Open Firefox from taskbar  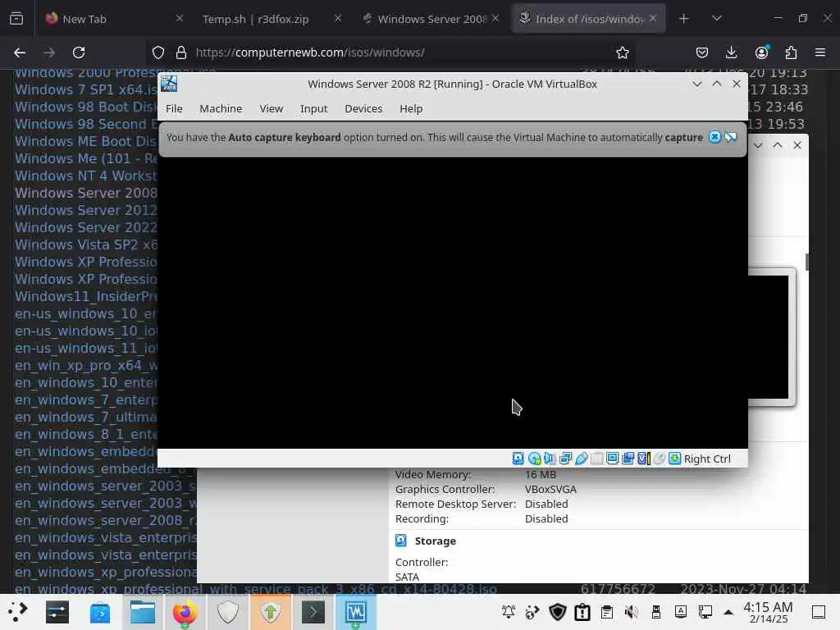coord(185,612)
